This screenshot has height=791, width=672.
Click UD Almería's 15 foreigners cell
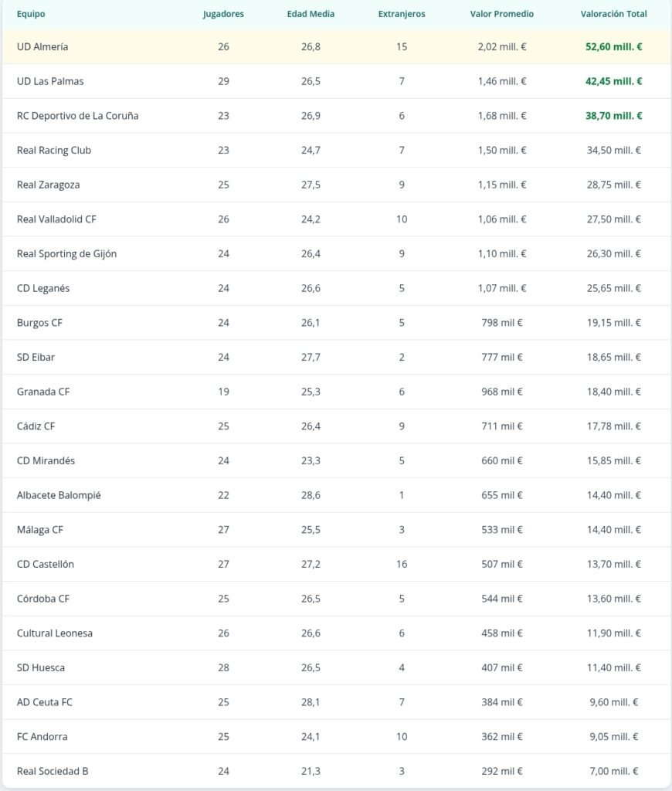click(x=402, y=47)
